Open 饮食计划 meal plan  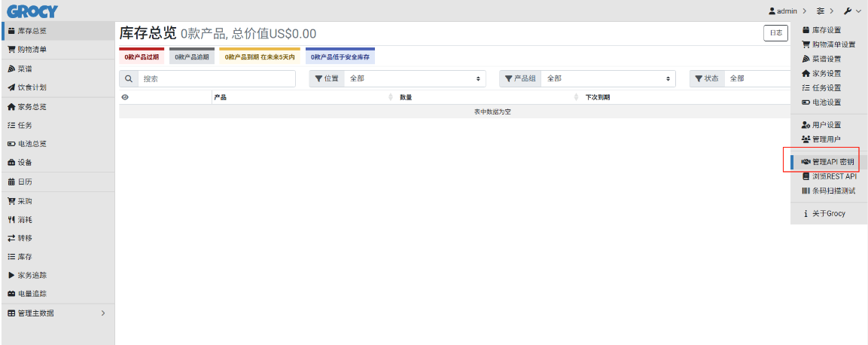coord(58,87)
